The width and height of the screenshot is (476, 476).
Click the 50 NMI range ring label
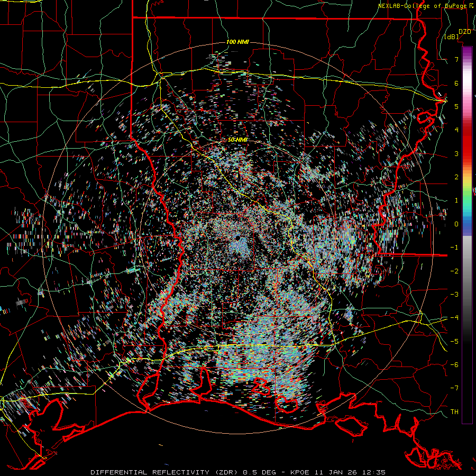click(237, 140)
